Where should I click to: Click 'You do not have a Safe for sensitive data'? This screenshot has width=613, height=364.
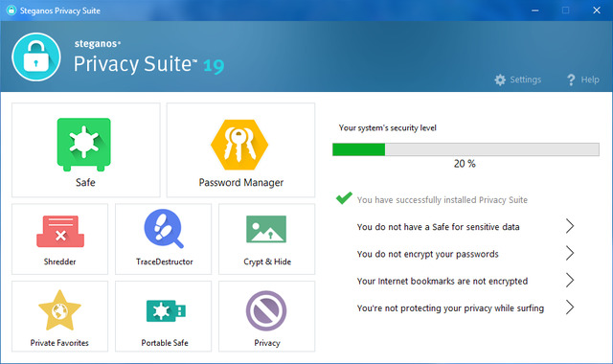pos(439,227)
